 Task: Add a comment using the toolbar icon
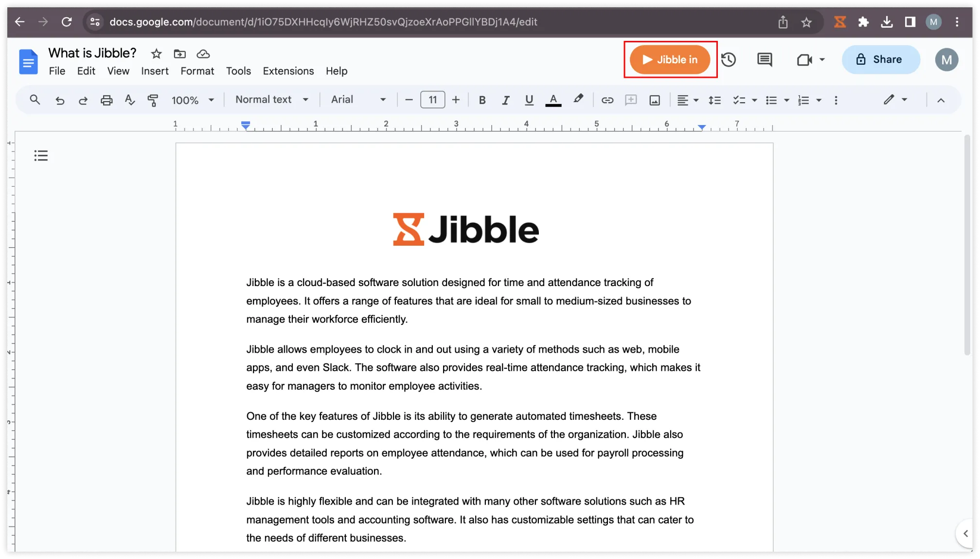pyautogui.click(x=630, y=100)
